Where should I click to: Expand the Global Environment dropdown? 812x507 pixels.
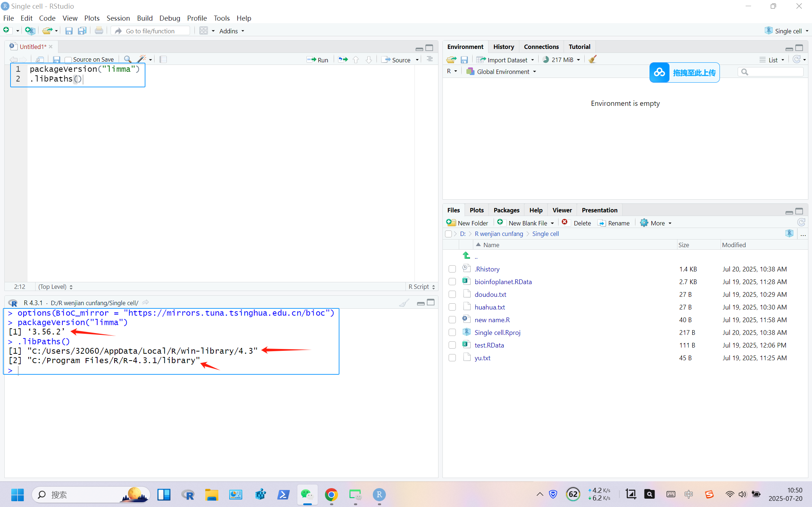point(503,72)
